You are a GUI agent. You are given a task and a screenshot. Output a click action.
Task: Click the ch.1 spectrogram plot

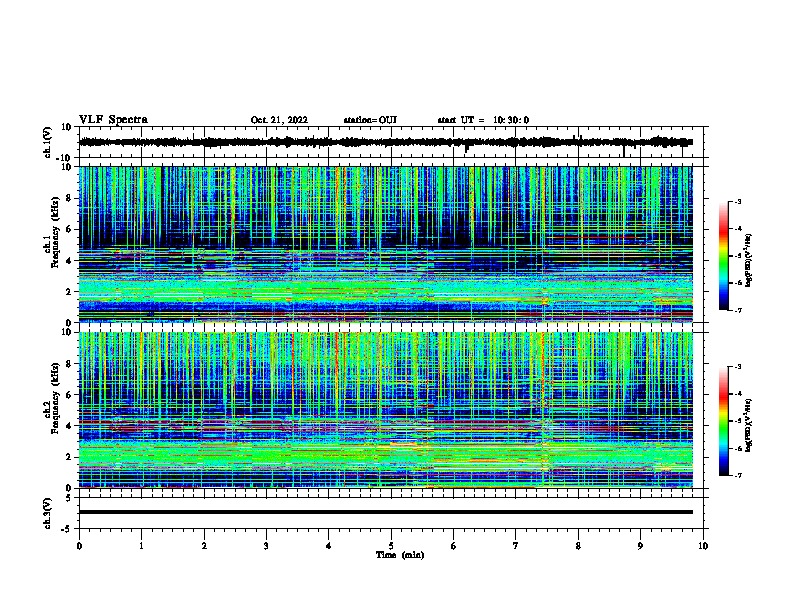[386, 244]
